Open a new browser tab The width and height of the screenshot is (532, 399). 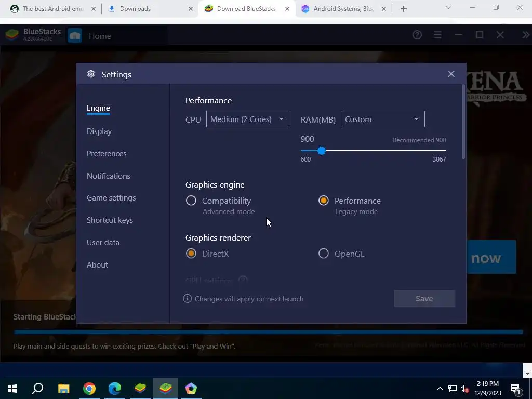[x=403, y=9]
